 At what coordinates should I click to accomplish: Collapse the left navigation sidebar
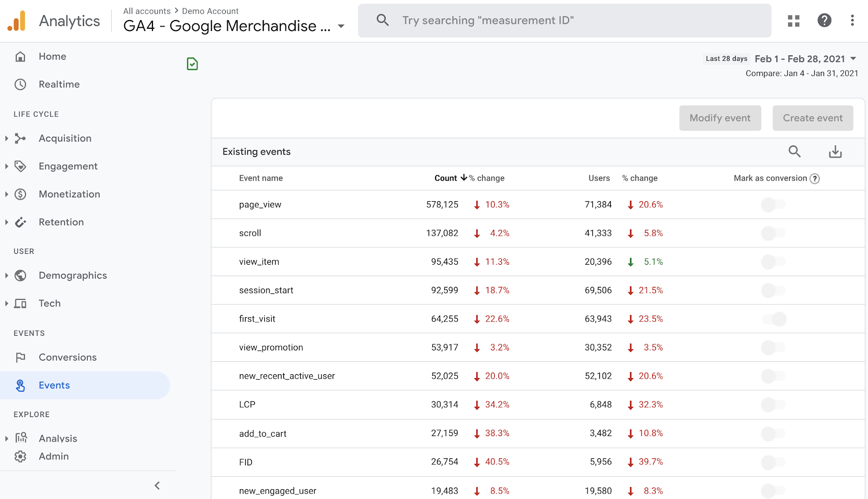pyautogui.click(x=157, y=485)
